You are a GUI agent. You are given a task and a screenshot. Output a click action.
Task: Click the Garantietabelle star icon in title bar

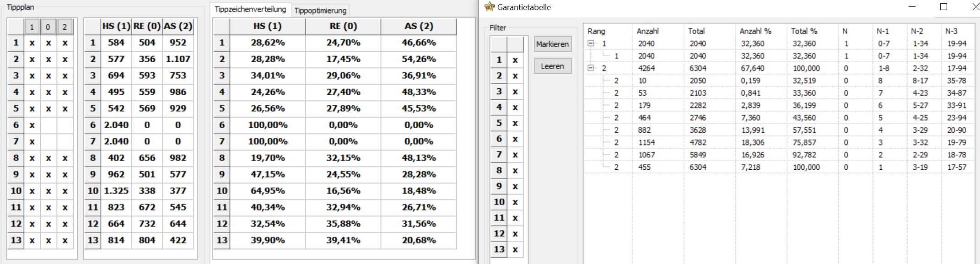(490, 7)
